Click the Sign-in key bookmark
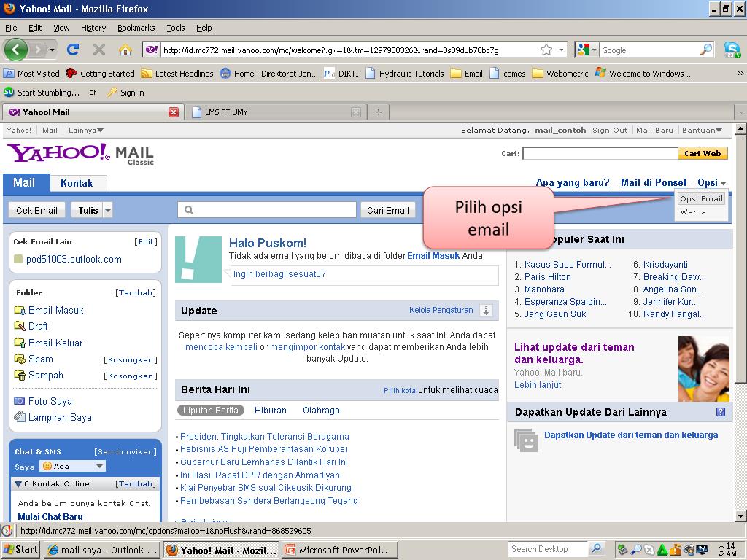 125,93
